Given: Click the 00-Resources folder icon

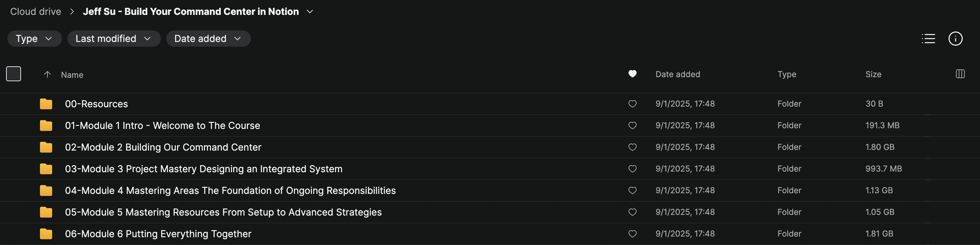Looking at the screenshot, I should point(46,104).
